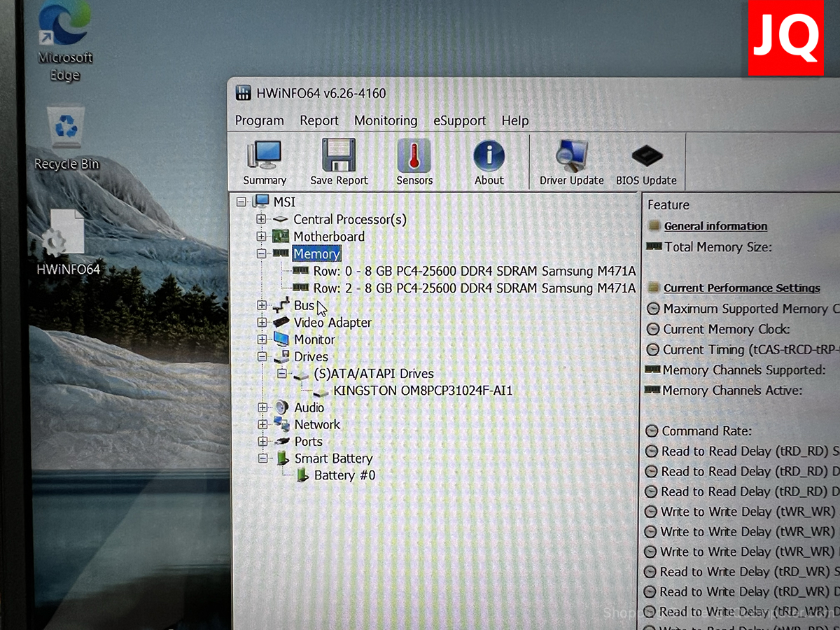This screenshot has height=630, width=840.
Task: Click the Network node icon
Action: [281, 424]
